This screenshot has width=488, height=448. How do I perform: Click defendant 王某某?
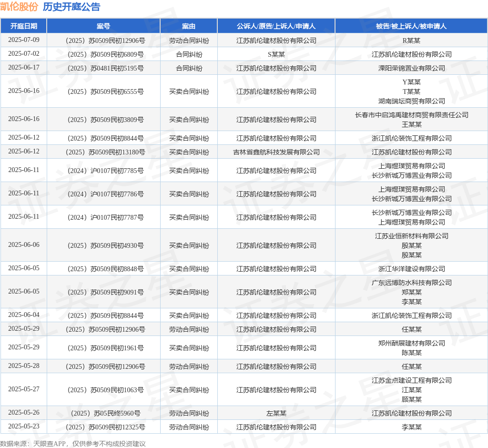pyautogui.click(x=411, y=124)
